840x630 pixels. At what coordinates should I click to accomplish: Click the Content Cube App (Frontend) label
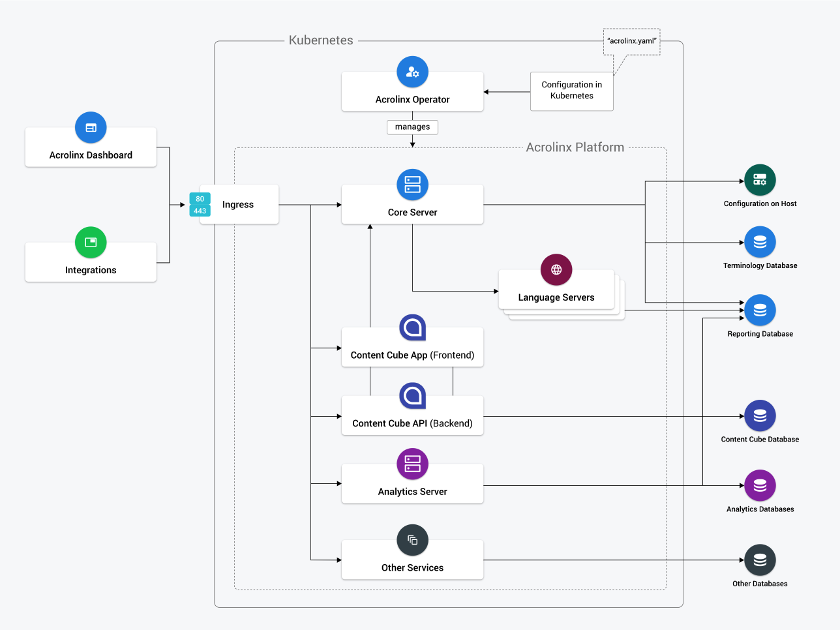[412, 355]
